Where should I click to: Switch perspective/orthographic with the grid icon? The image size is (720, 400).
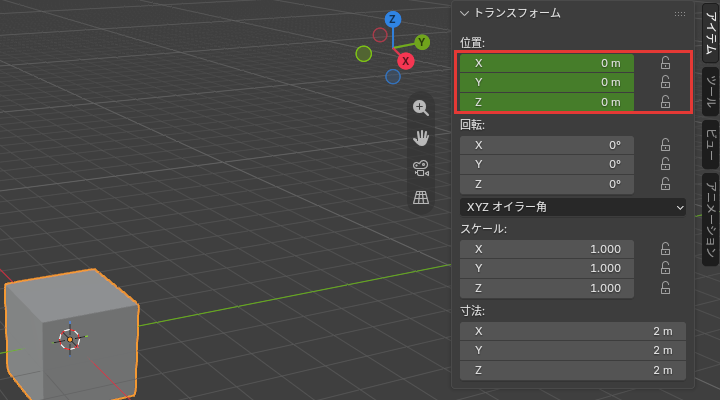421,198
